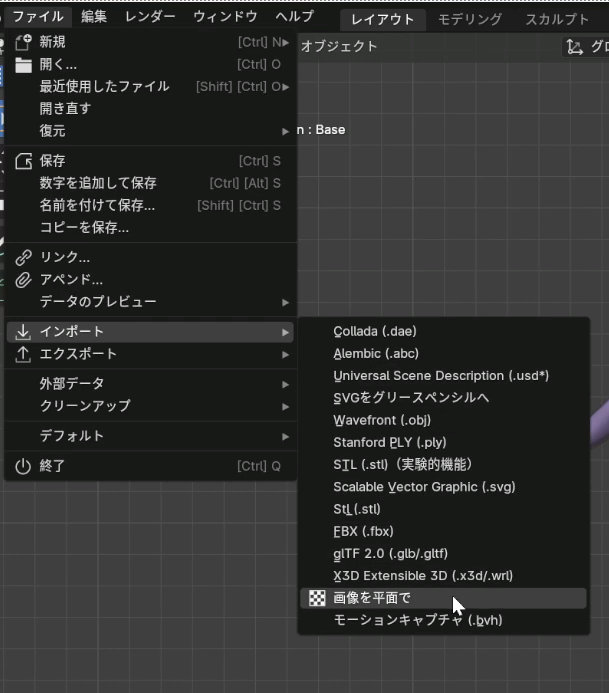
Task: Choose SVGをグリースペンシルへ import
Action: pyautogui.click(x=443, y=398)
